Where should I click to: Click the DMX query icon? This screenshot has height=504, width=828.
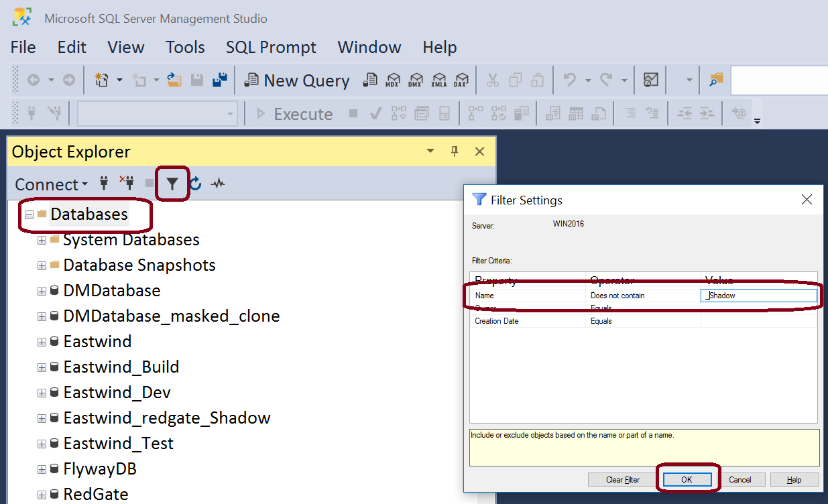(x=416, y=80)
